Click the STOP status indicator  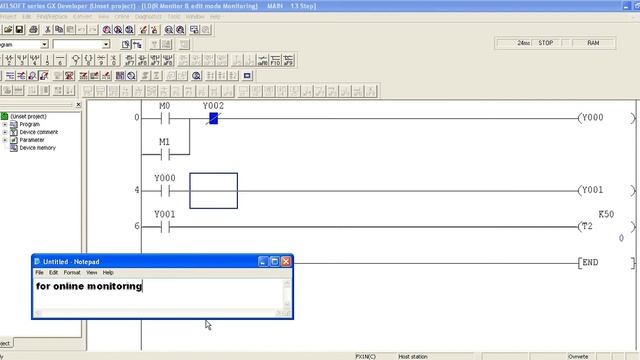(x=546, y=43)
